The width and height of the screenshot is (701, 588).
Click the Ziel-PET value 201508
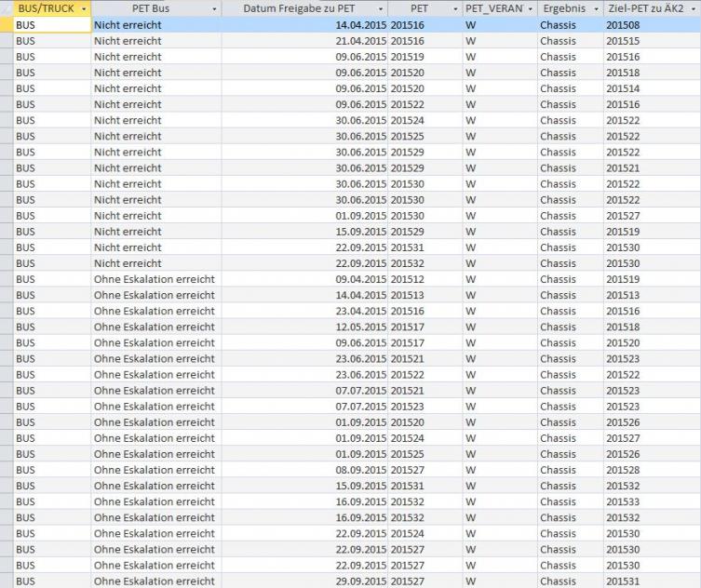click(x=623, y=25)
